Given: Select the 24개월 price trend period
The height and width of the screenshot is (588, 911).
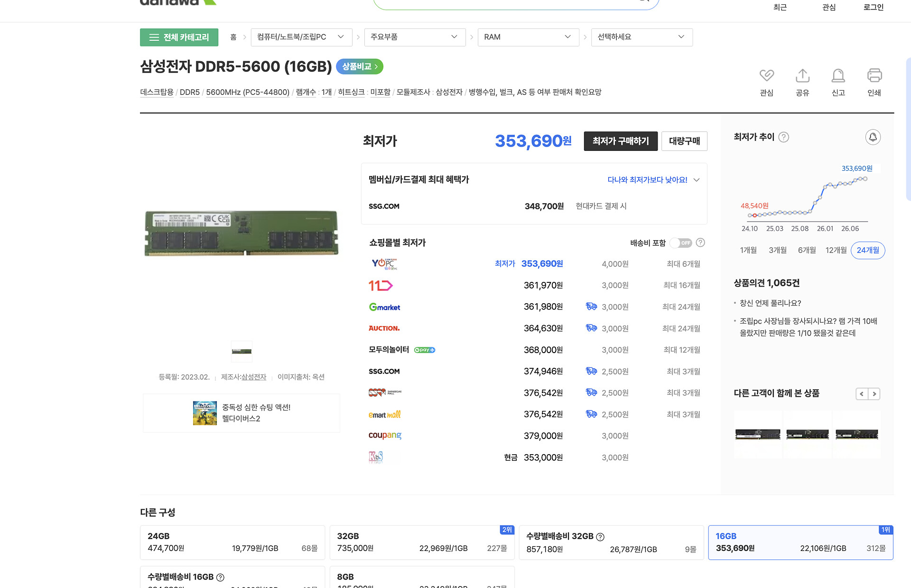Looking at the screenshot, I should click(868, 250).
